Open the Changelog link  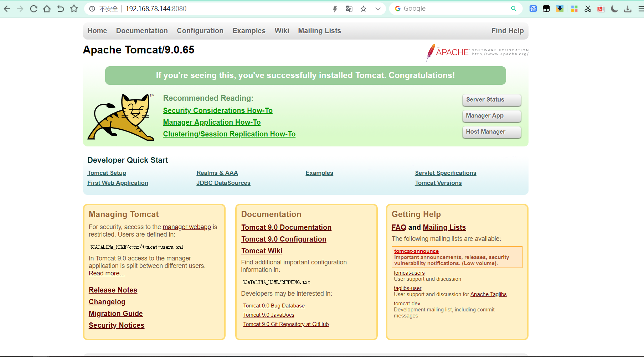pos(107,302)
